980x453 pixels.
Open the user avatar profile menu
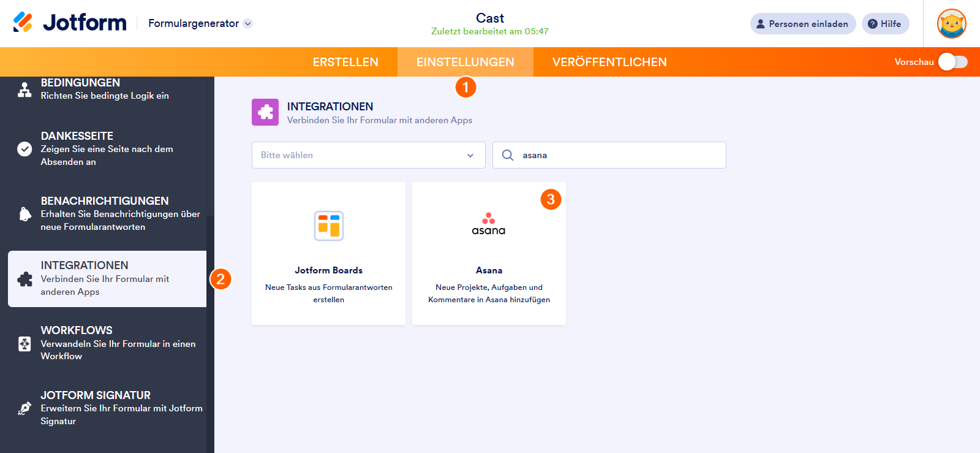(x=951, y=24)
